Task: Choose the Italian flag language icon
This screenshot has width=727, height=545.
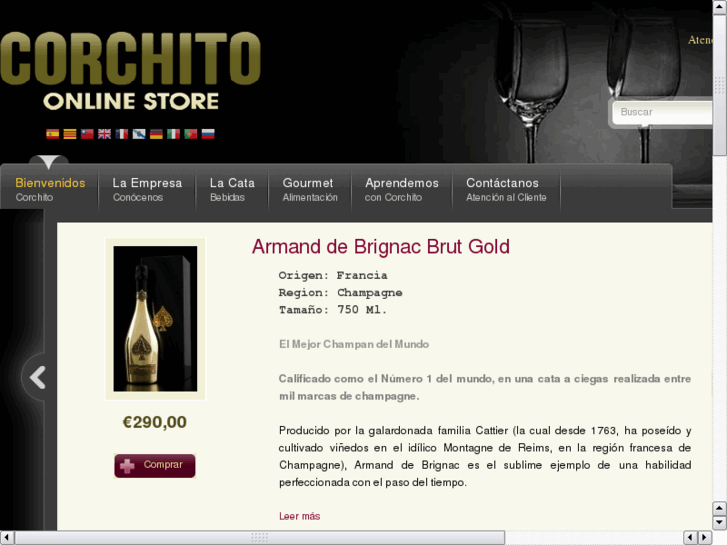Action: tap(173, 134)
